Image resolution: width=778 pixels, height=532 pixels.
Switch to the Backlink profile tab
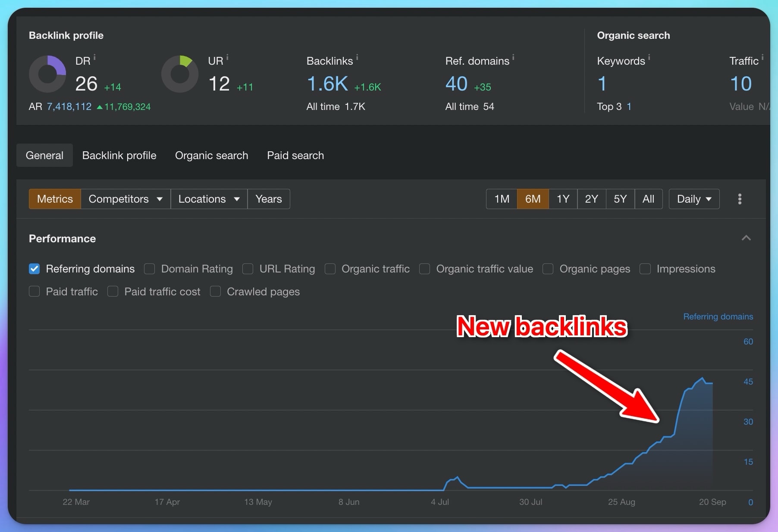coord(119,155)
